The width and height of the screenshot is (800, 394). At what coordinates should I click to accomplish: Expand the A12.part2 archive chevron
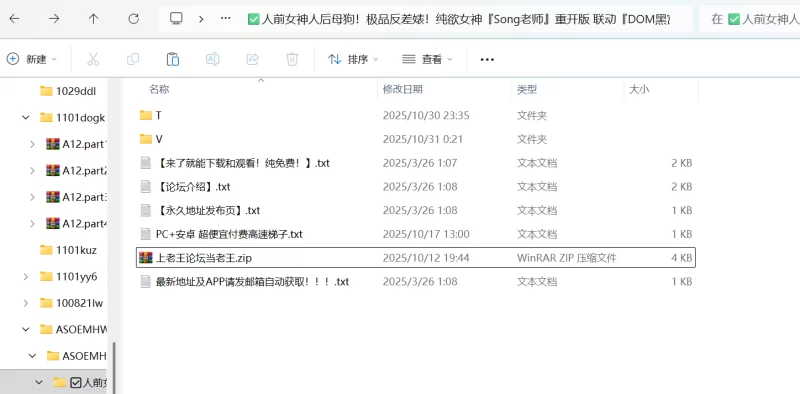(x=32, y=170)
